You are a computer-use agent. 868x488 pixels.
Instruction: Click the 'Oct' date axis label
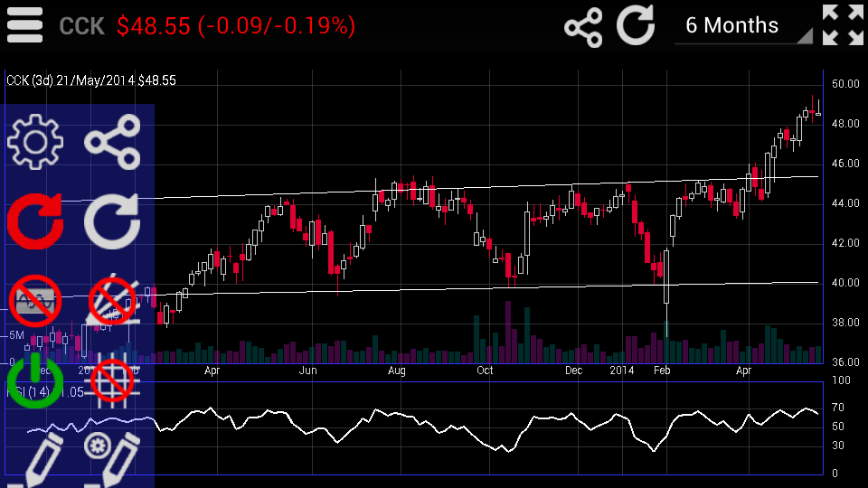[x=485, y=371]
